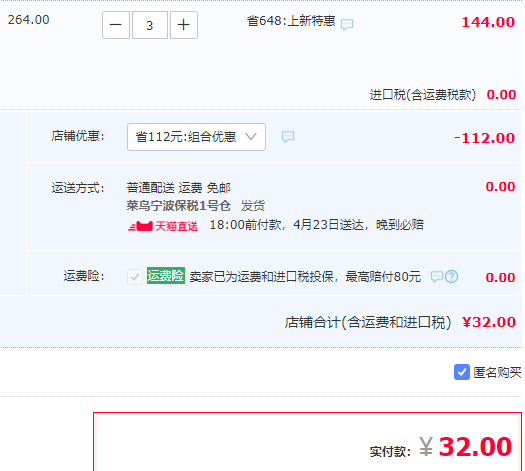Click the 18:00前付款 delivery promise text
This screenshot has width=525, height=471.
[316, 225]
